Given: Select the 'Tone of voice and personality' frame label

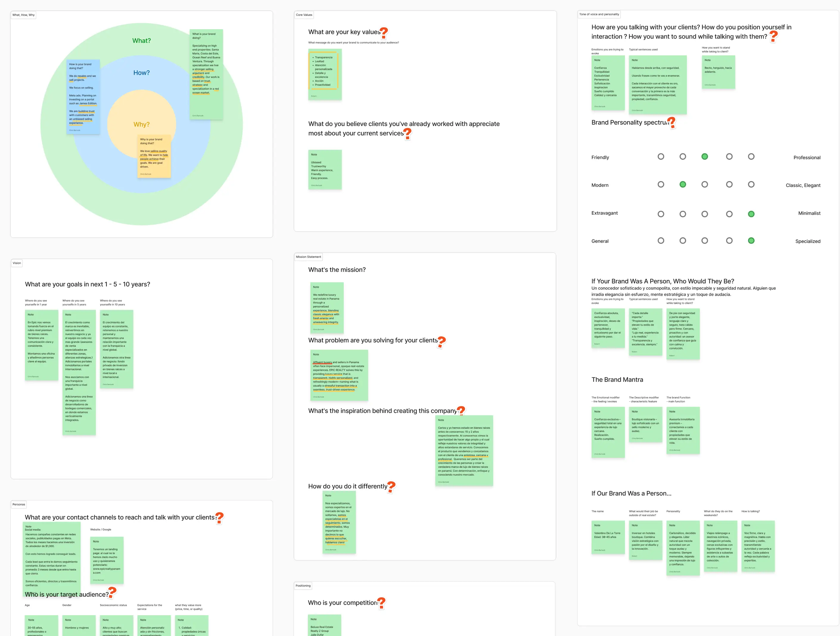Looking at the screenshot, I should (x=599, y=14).
